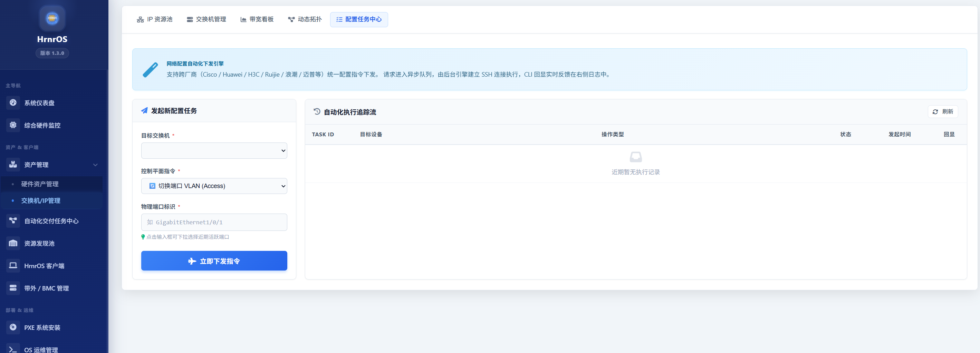Click the 系统仪表盘 dashboard icon
This screenshot has width=980, height=353.
(13, 102)
